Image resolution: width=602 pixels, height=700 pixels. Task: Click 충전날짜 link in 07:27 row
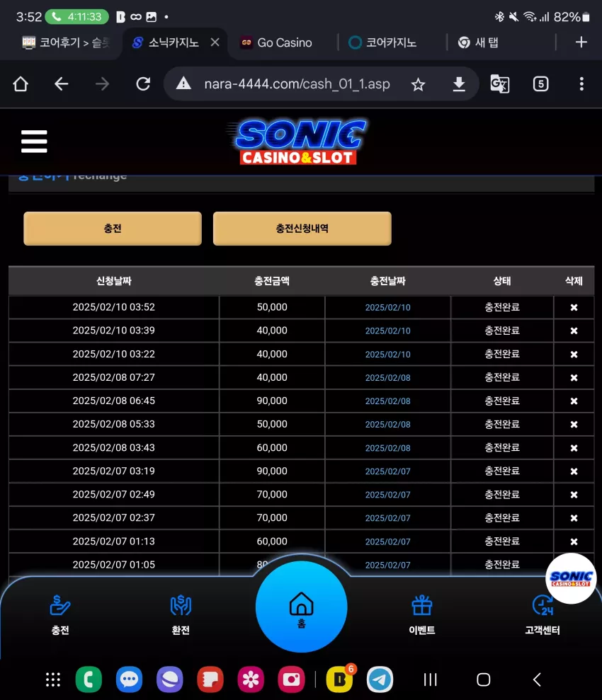tap(387, 378)
